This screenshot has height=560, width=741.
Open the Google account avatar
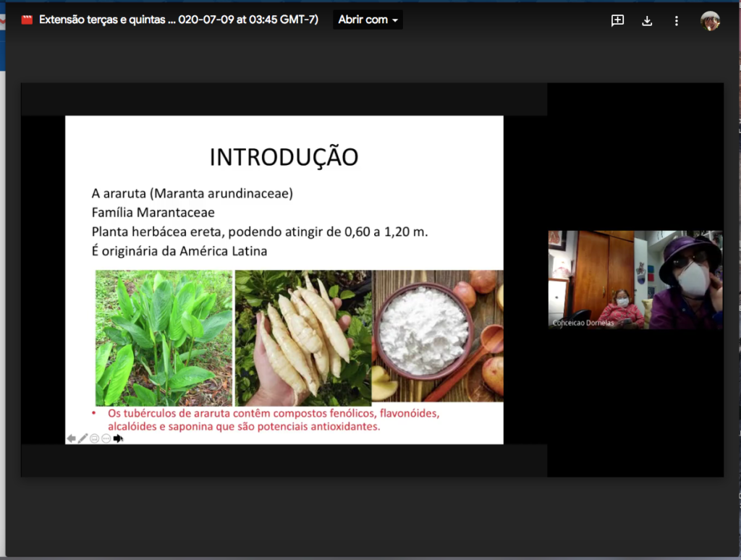click(x=710, y=21)
